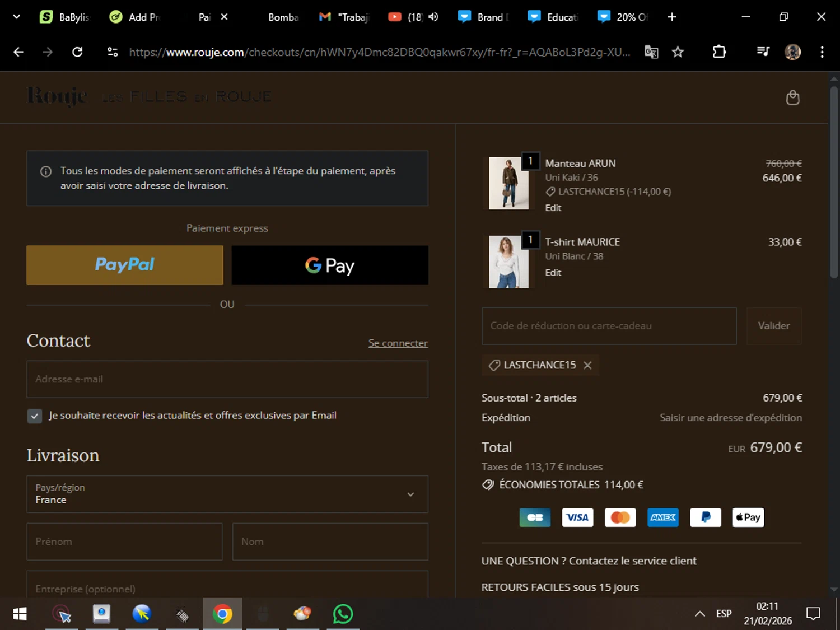840x630 pixels.
Task: Pay with Google Pay button
Action: point(330,265)
